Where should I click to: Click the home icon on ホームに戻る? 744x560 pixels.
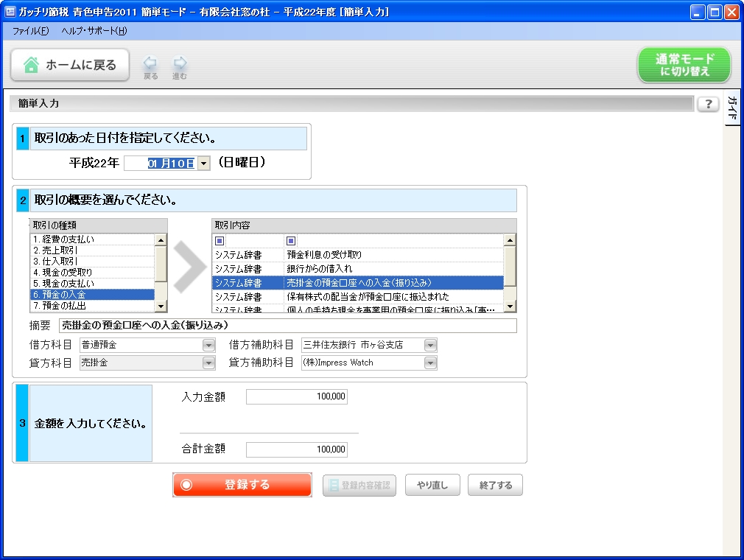point(31,64)
